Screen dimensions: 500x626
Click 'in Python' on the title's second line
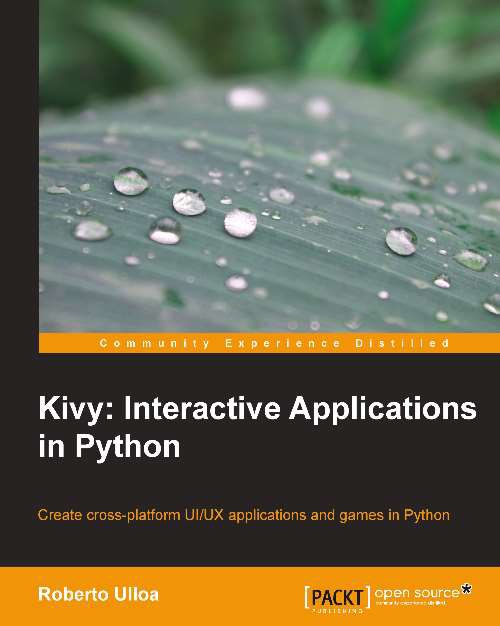(x=109, y=448)
